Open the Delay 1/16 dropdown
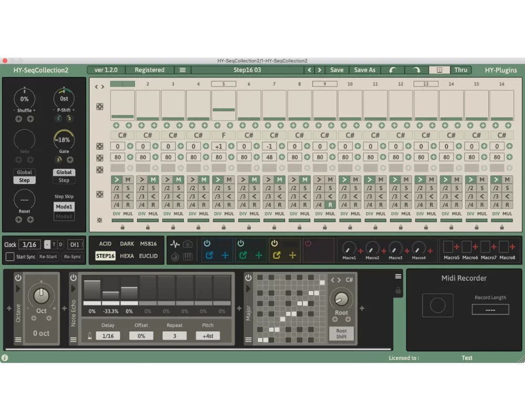The width and height of the screenshot is (525, 420). pos(108,335)
